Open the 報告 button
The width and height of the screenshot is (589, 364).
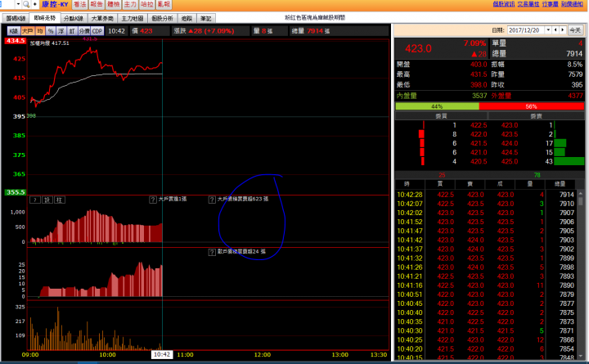(97, 4)
